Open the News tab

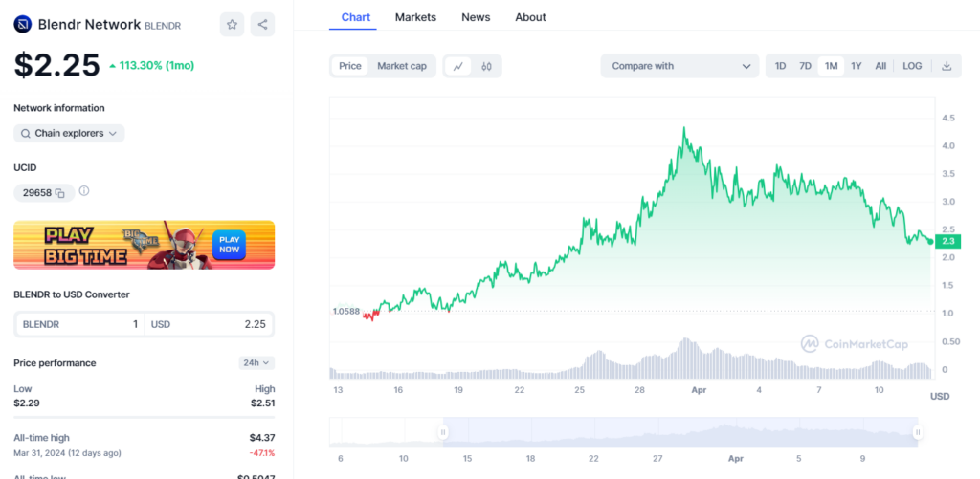click(x=476, y=17)
